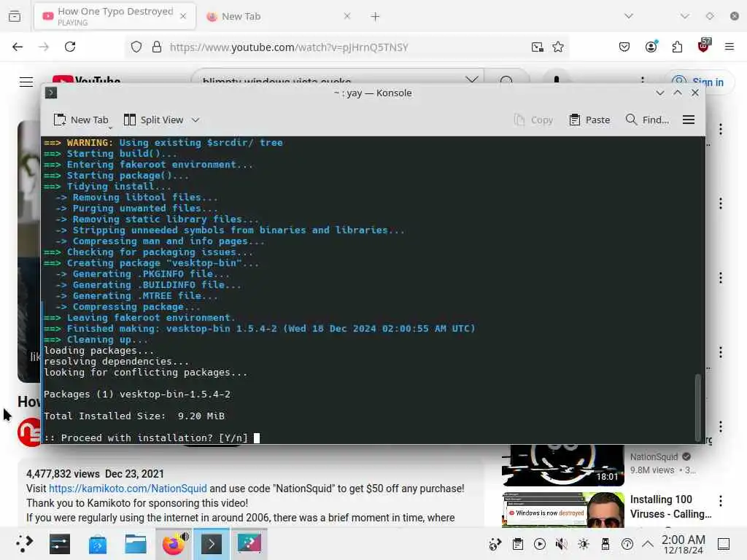Open 'Installing 100 Viruses' video title

670,507
